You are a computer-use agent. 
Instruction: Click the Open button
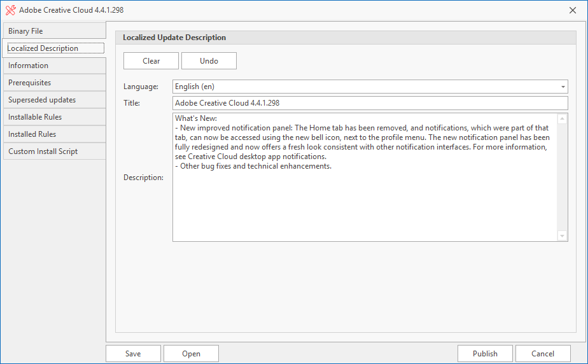[192, 354]
